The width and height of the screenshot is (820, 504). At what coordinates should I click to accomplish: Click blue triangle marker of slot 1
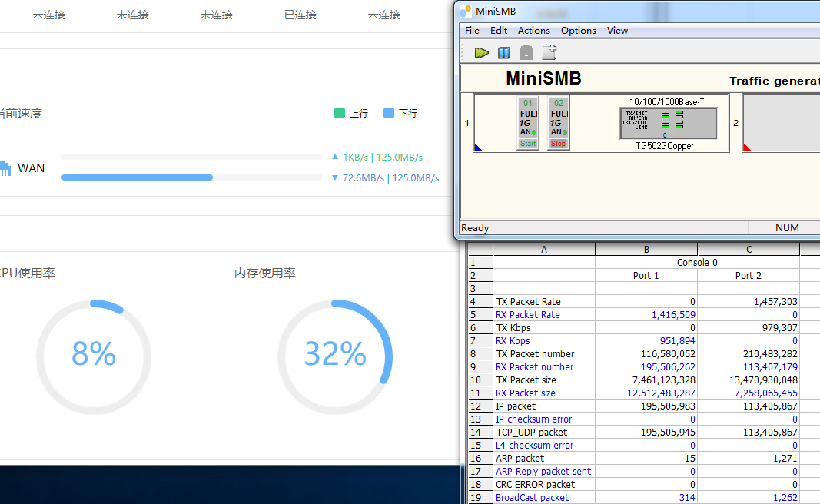pyautogui.click(x=477, y=148)
